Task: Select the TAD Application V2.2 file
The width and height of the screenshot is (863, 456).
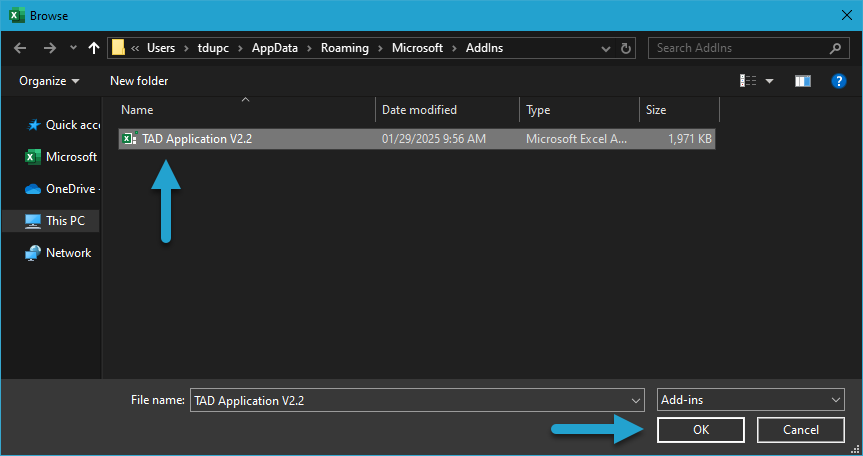Action: (x=417, y=139)
